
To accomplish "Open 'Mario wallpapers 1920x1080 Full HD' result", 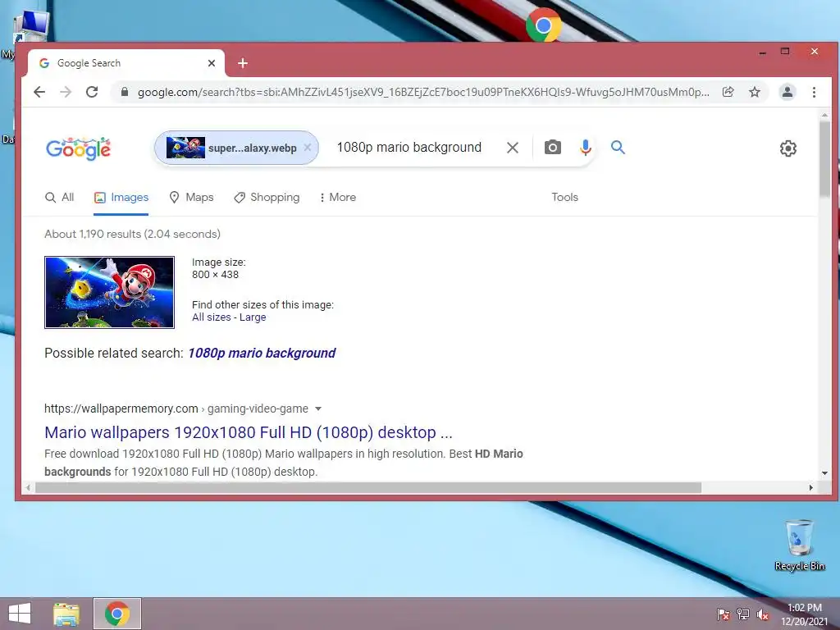I will coord(248,432).
